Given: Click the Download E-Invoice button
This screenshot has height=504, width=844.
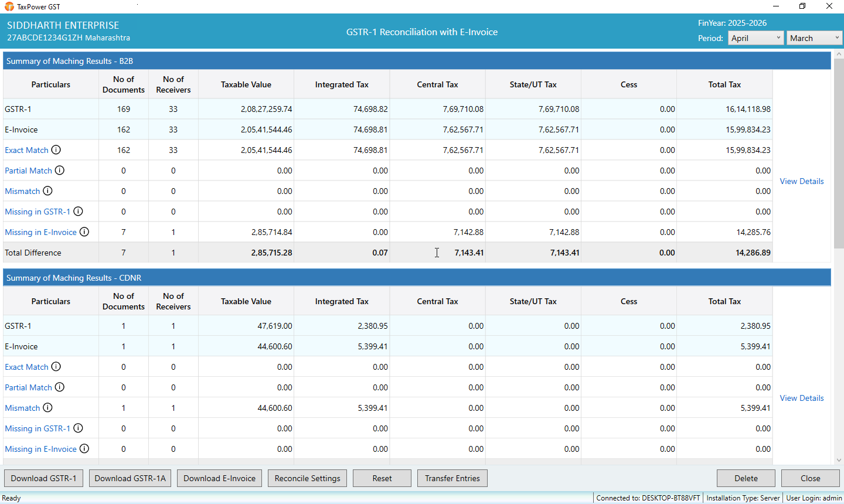Looking at the screenshot, I should (x=220, y=478).
